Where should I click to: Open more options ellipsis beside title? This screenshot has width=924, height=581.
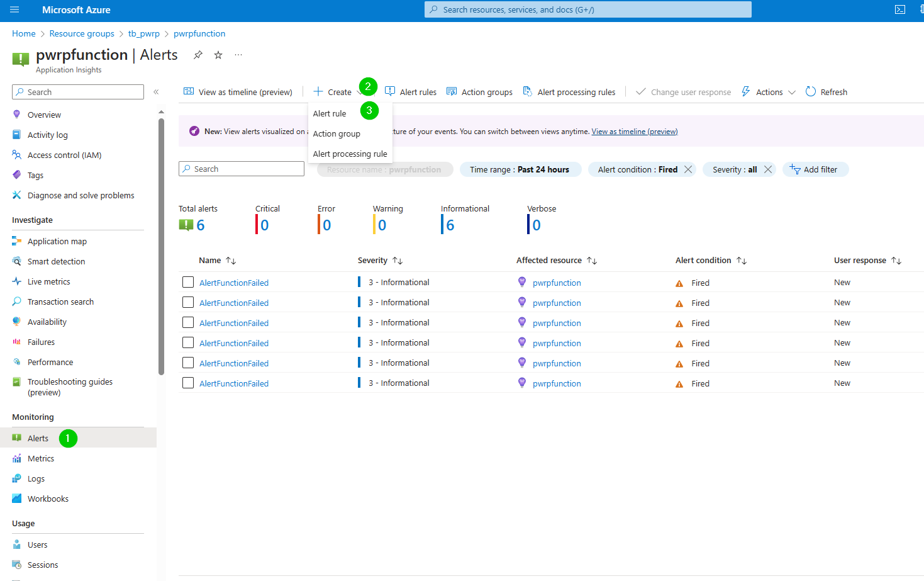238,55
